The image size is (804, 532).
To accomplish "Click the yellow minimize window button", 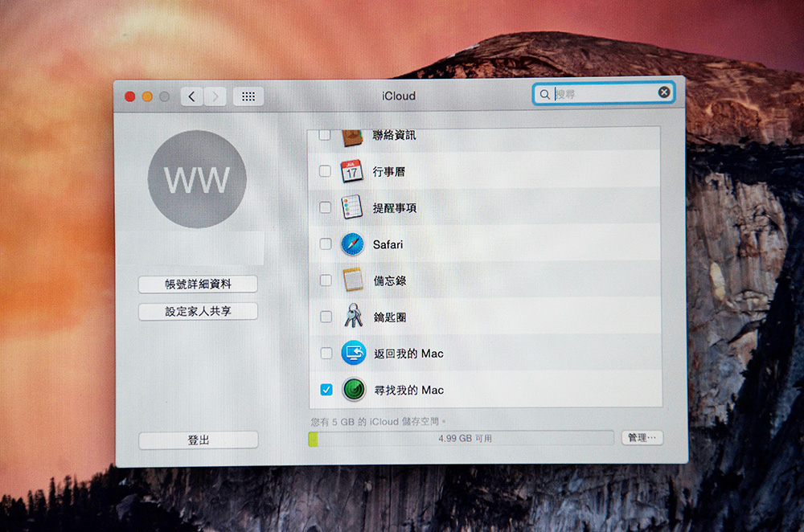I will tap(147, 96).
